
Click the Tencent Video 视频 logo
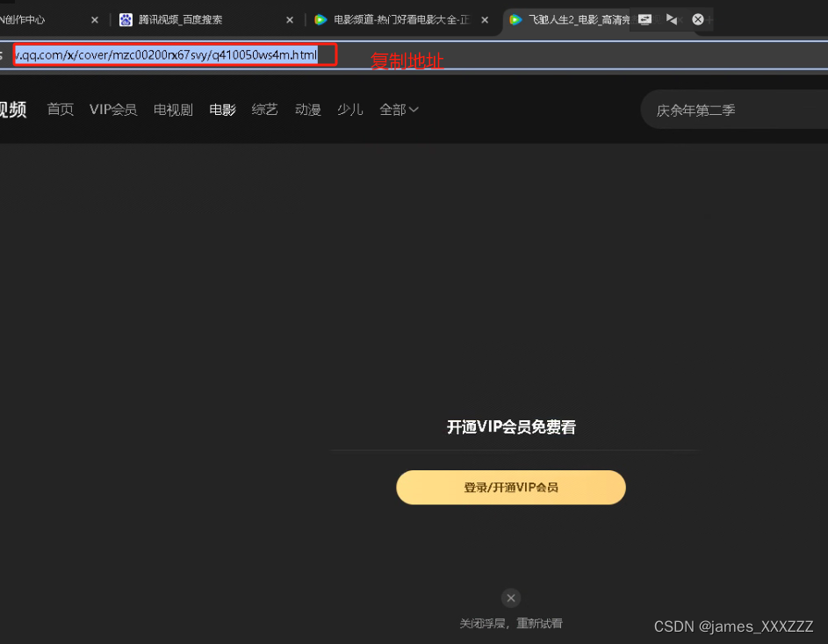12,110
